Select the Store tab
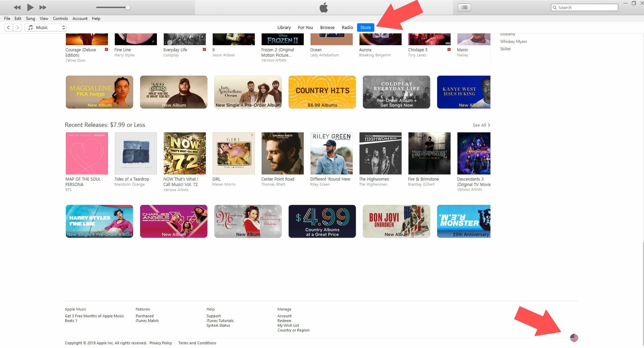The width and height of the screenshot is (644, 348). pos(366,28)
